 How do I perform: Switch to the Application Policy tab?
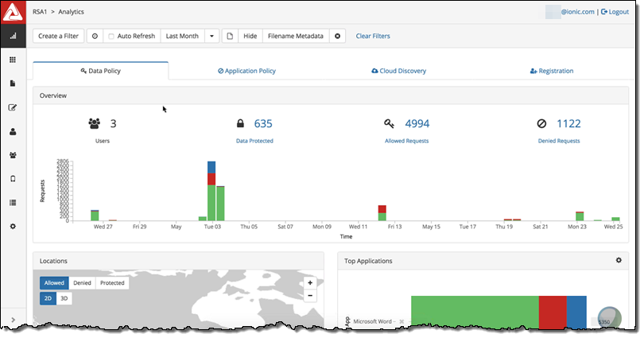tap(246, 71)
